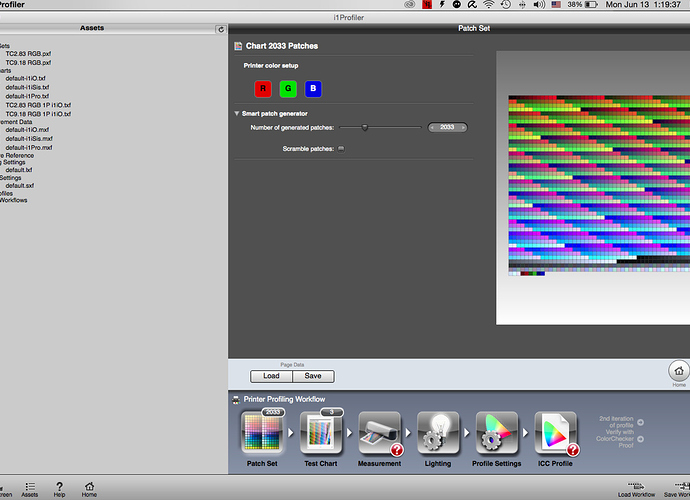Select TC2.83 RGB.pxf asset

28,54
